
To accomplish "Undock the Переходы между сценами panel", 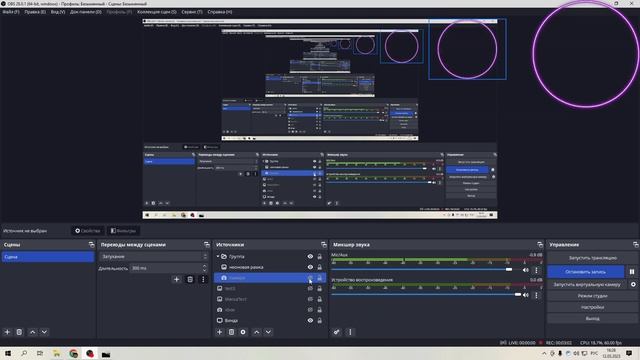I will (x=207, y=244).
